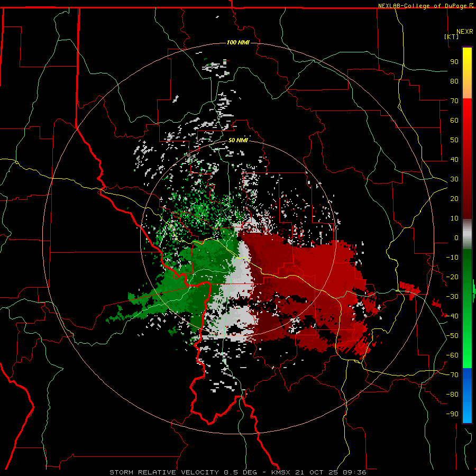
Task: Select the positive 40 knot scale value
Action: coord(454,159)
